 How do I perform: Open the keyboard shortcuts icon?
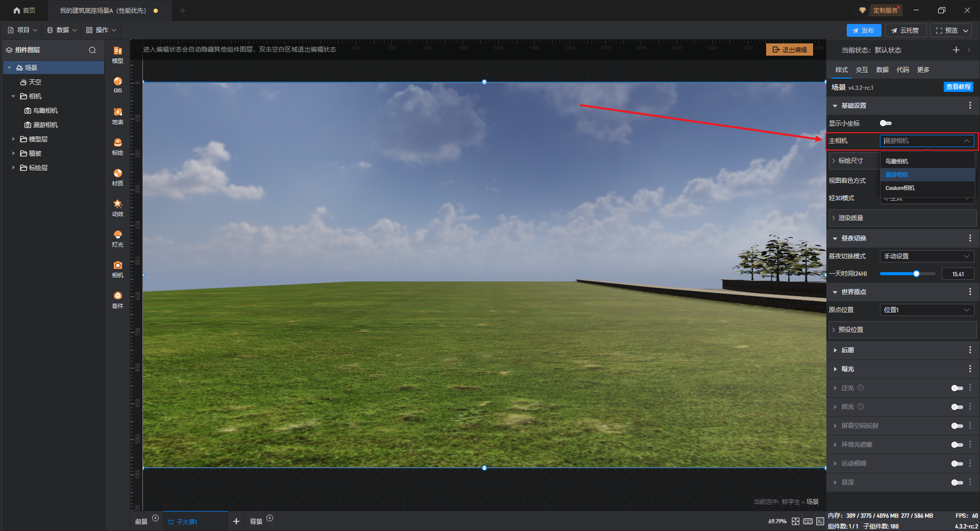(808, 521)
